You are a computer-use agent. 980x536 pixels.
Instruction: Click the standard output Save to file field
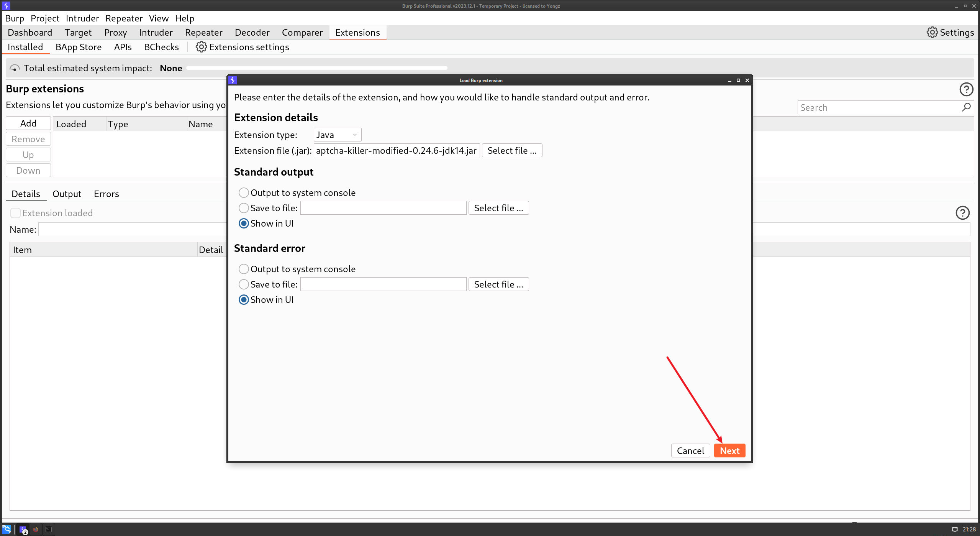pyautogui.click(x=383, y=208)
